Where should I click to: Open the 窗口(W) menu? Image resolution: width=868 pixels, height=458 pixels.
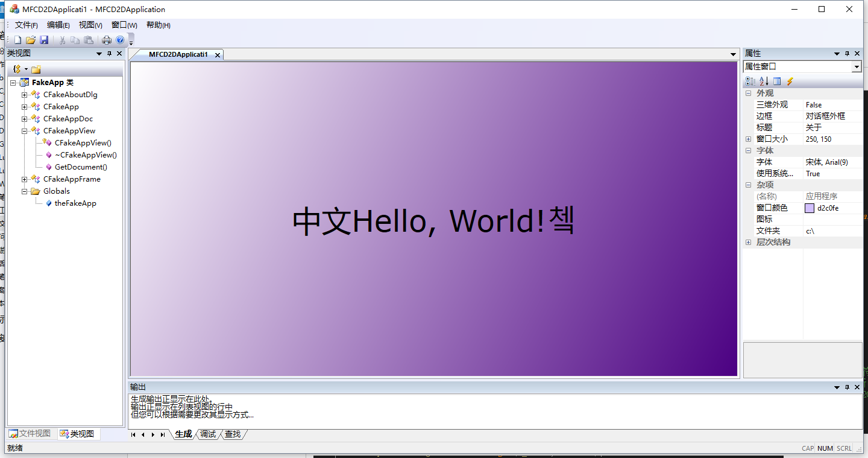pos(124,25)
